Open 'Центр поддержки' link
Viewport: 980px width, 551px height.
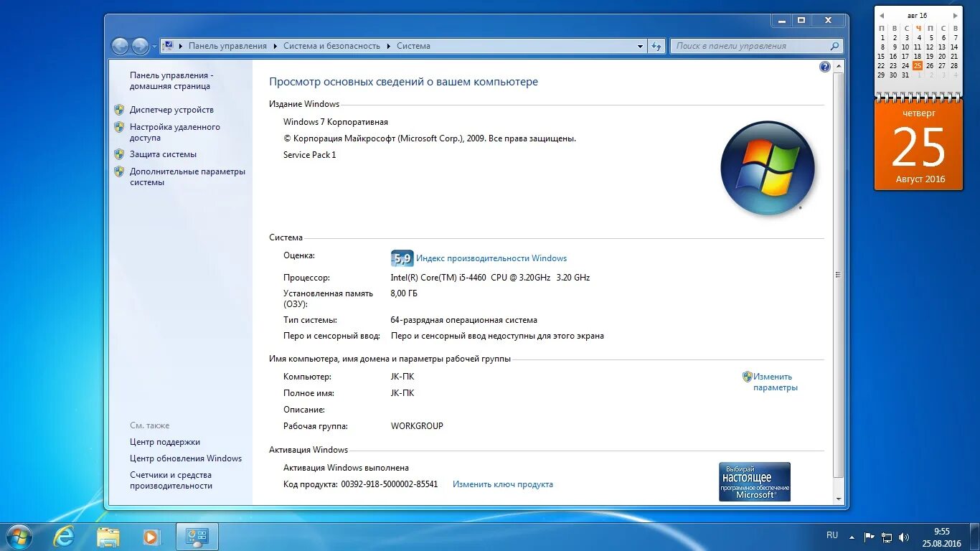coord(165,442)
